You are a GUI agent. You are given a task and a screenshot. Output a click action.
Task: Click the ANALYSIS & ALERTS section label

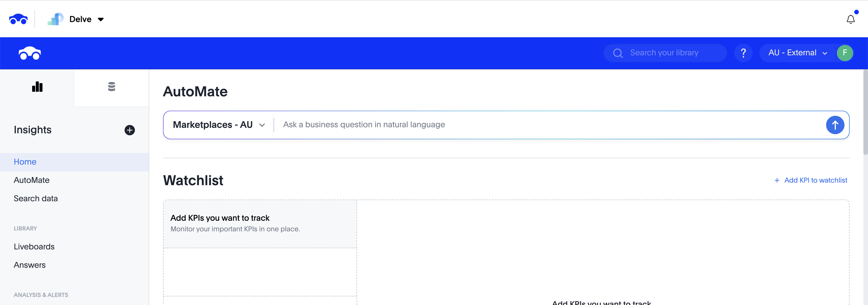(41, 295)
